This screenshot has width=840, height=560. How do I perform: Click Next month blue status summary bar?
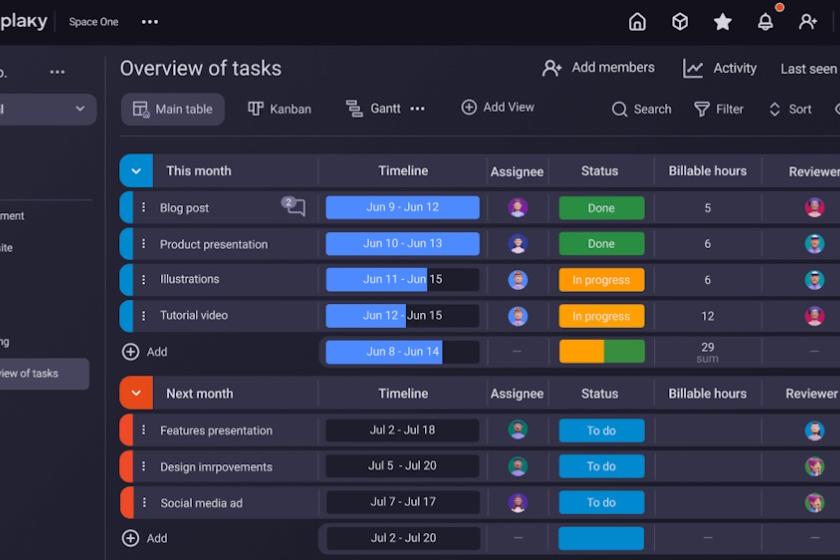(x=602, y=538)
